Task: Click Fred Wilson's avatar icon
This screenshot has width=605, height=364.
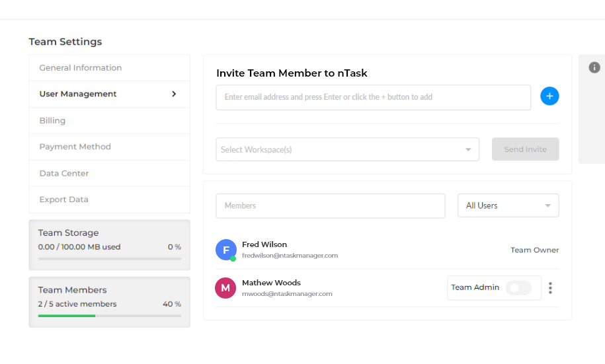Action: click(226, 250)
